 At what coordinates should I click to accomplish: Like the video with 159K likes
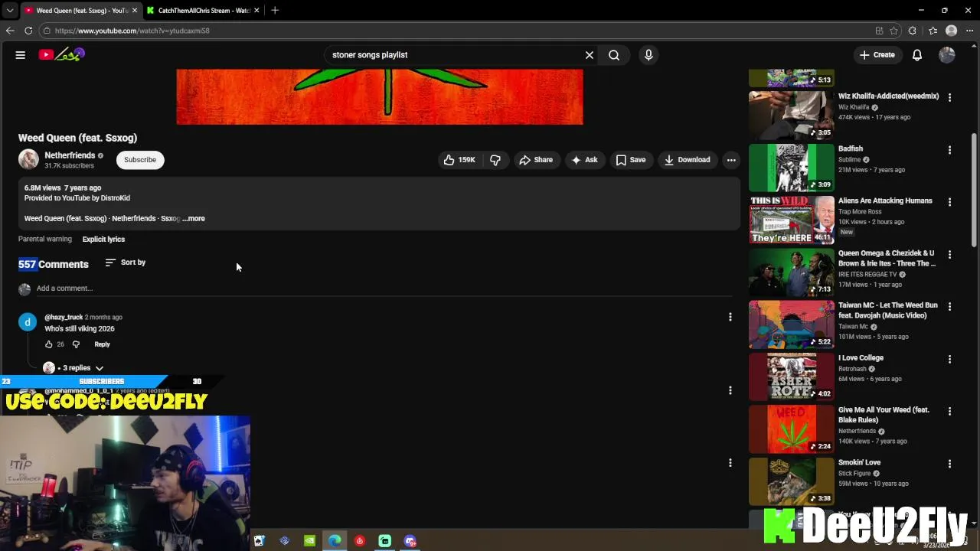coord(459,160)
